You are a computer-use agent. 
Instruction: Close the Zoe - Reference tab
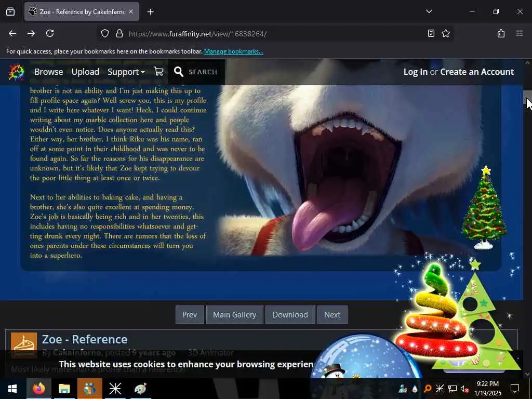[x=131, y=11]
